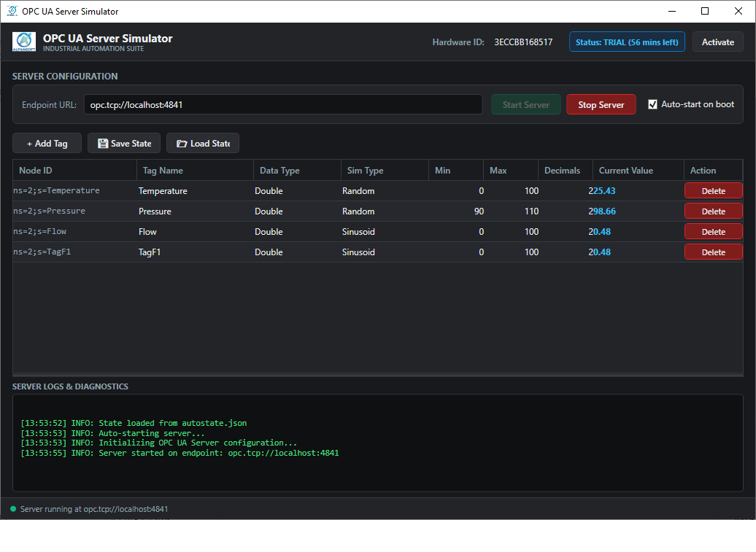Click the OPC UA Server Simulator logo icon
The height and width of the screenshot is (552, 756).
[x=23, y=42]
